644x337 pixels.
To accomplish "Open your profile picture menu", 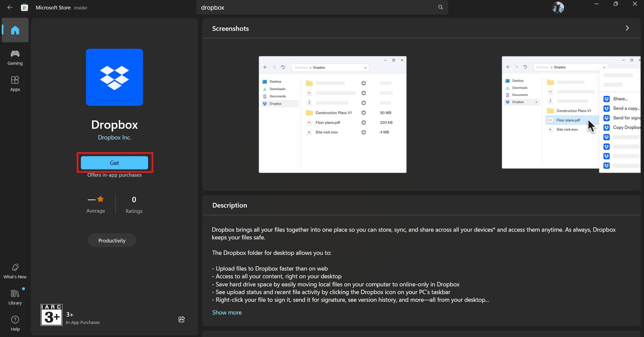I will [558, 7].
